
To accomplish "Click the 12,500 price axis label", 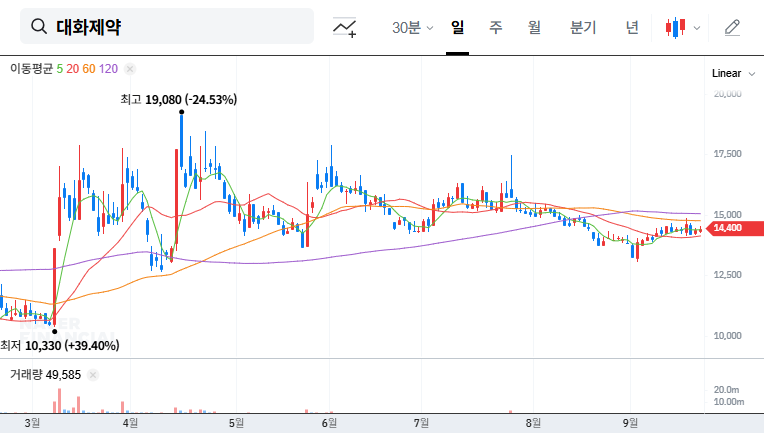I will (x=727, y=275).
